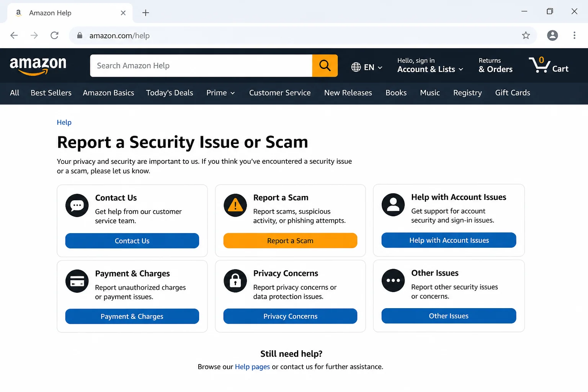The width and height of the screenshot is (588, 392).
Task: Go to Best Sellers
Action: tap(51, 93)
